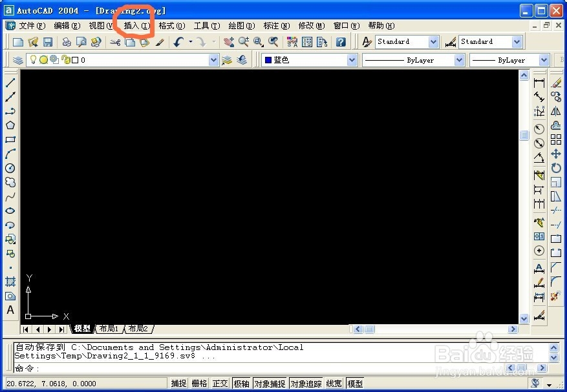The width and height of the screenshot is (567, 392).
Task: Expand the layer list dropdown
Action: [x=214, y=60]
